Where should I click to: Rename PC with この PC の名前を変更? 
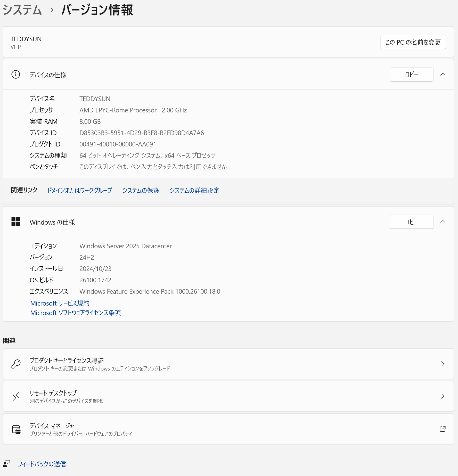[x=413, y=42]
